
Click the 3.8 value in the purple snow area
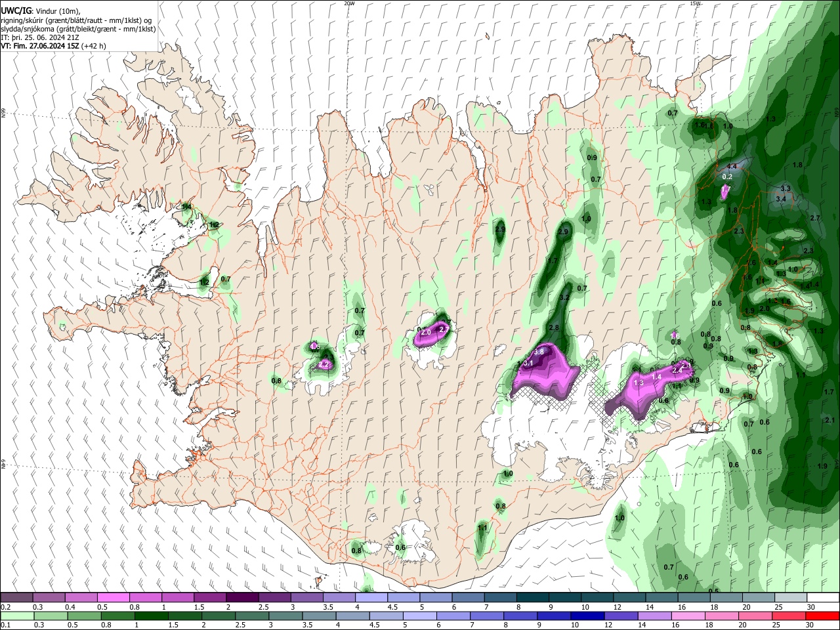point(539,352)
